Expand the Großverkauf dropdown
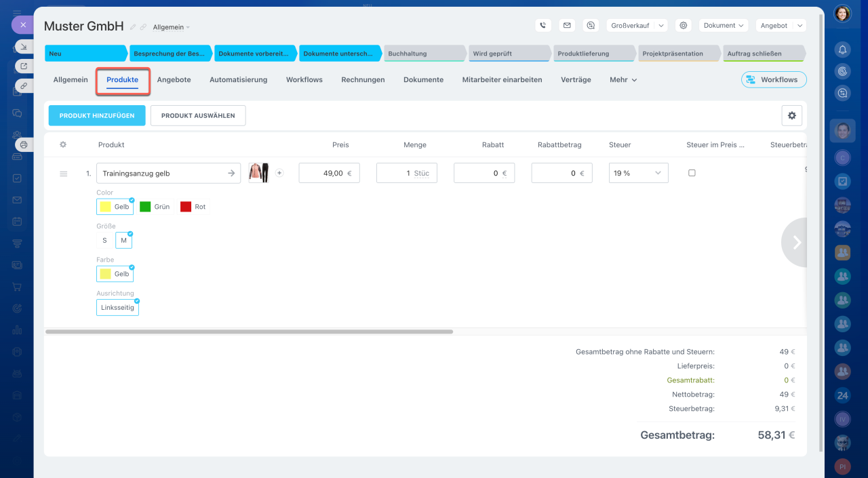This screenshot has width=868, height=478. [x=637, y=26]
